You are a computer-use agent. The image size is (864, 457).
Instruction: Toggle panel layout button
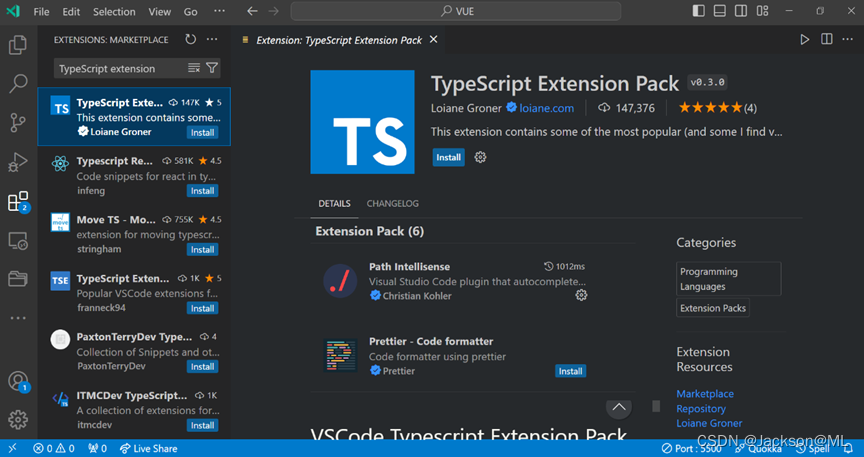point(720,11)
